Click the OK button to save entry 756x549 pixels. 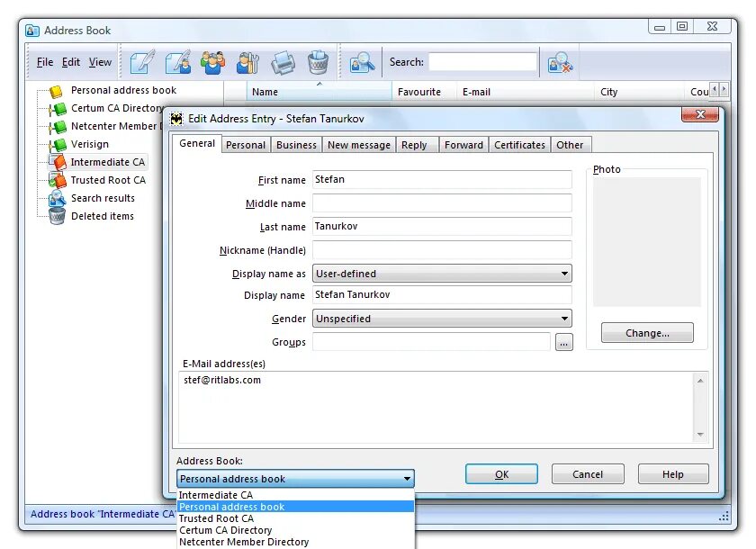[501, 473]
